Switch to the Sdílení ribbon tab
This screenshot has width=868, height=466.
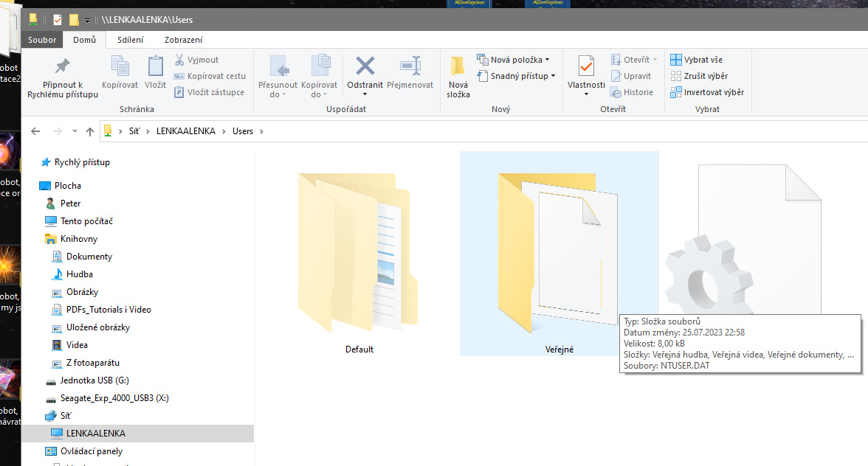[x=130, y=40]
